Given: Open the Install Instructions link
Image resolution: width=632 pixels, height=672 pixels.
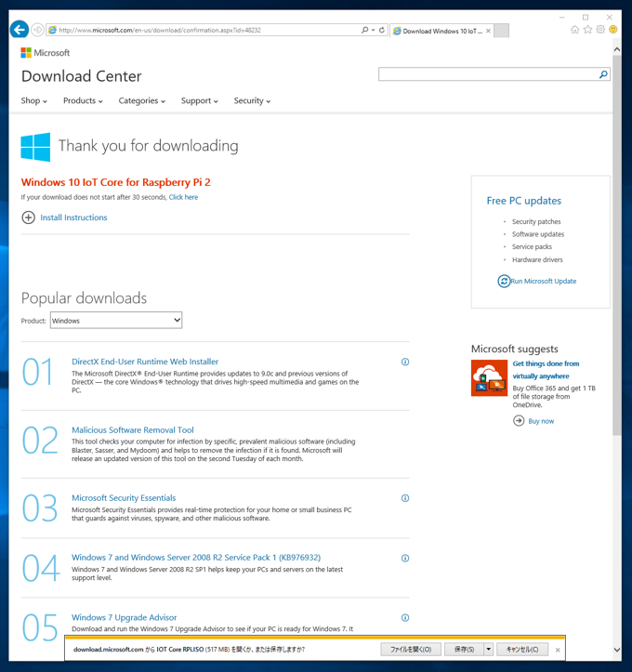Looking at the screenshot, I should pos(73,217).
